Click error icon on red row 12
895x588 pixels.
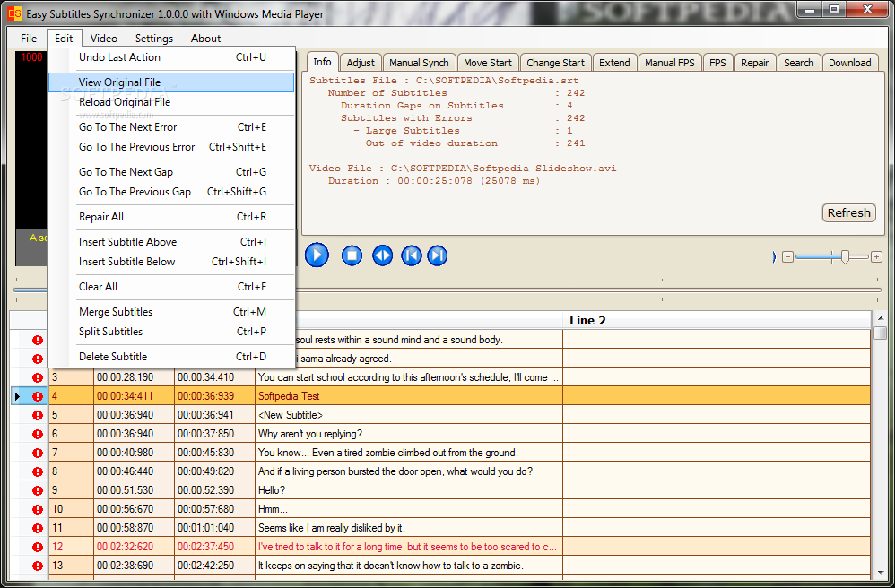(38, 547)
